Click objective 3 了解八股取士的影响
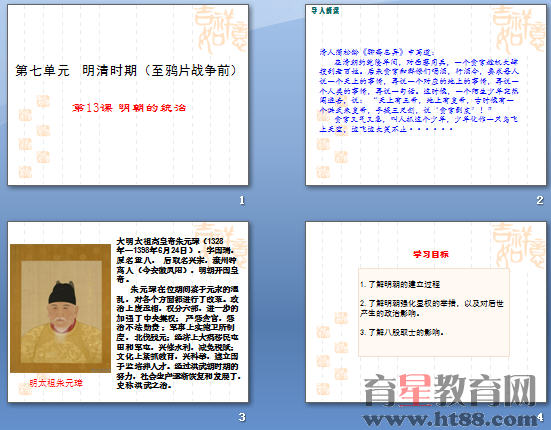This screenshot has width=551, height=430. point(402,332)
